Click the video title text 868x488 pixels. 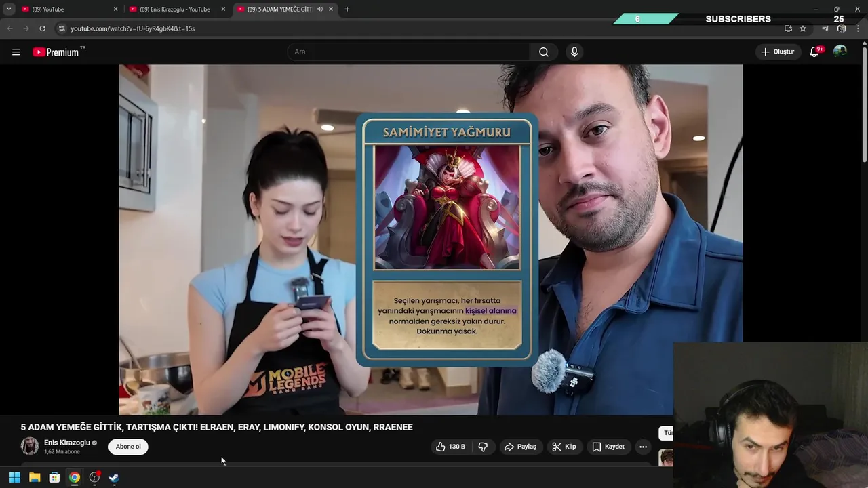[x=216, y=427]
